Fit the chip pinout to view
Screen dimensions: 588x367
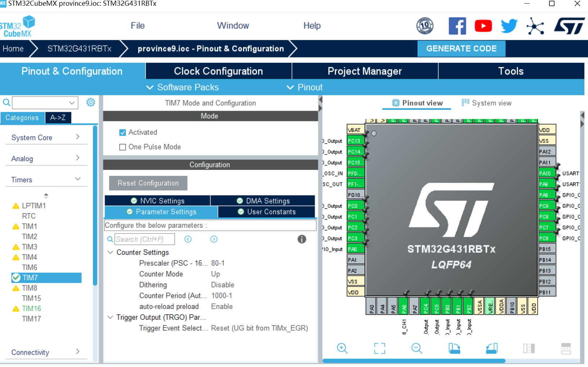coord(380,348)
